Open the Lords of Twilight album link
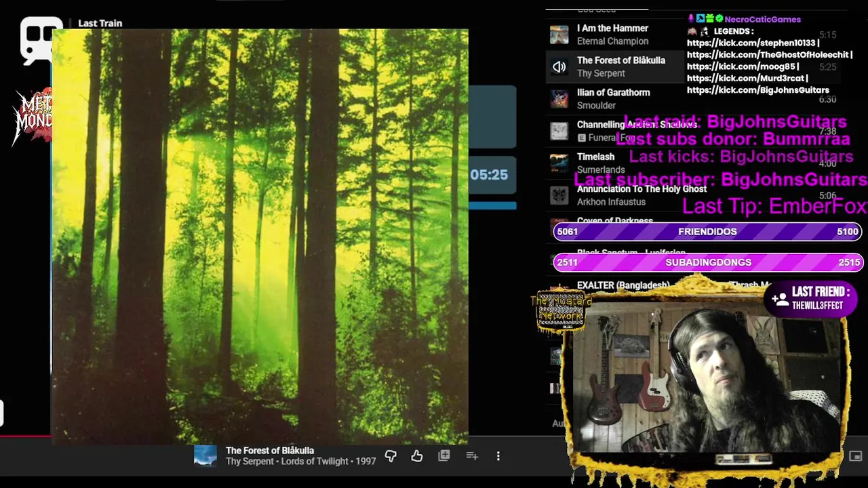The height and width of the screenshot is (488, 868). tap(317, 462)
